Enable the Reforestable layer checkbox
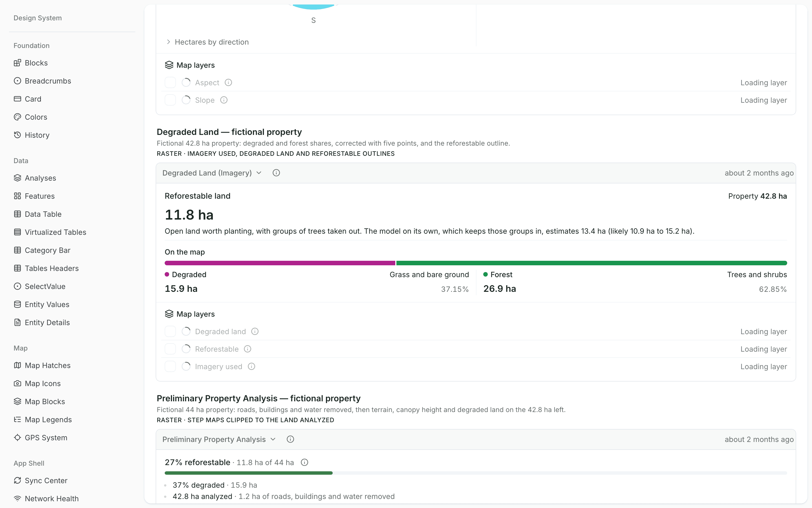 pyautogui.click(x=170, y=349)
